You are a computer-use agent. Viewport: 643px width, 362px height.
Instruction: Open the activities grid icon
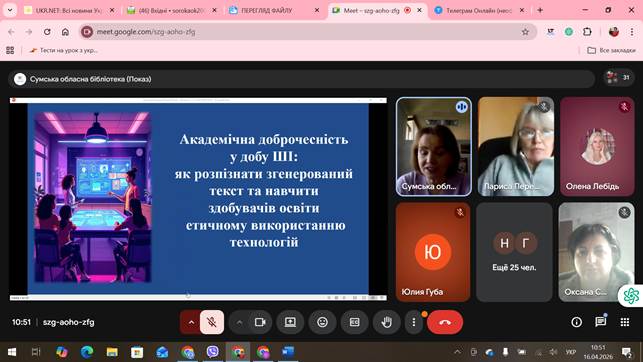click(625, 322)
